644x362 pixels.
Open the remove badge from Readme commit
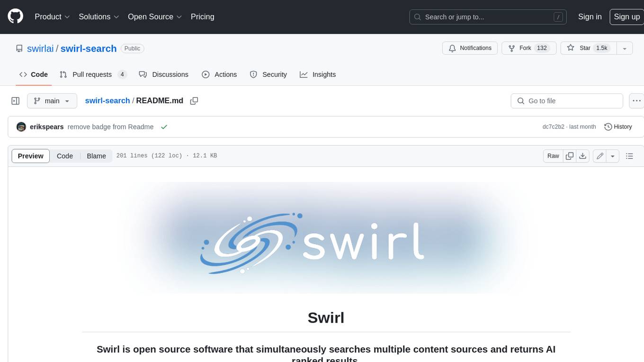(110, 127)
